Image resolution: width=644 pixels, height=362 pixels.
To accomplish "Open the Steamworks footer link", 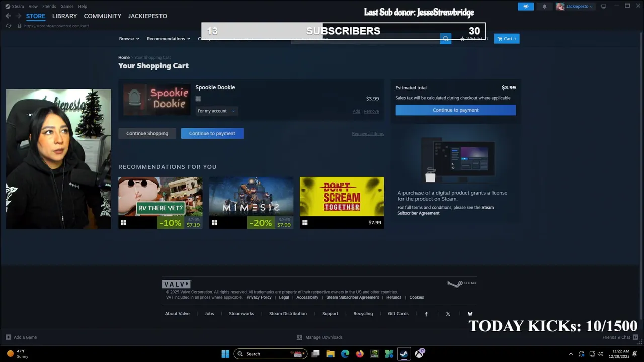I will tap(242, 314).
